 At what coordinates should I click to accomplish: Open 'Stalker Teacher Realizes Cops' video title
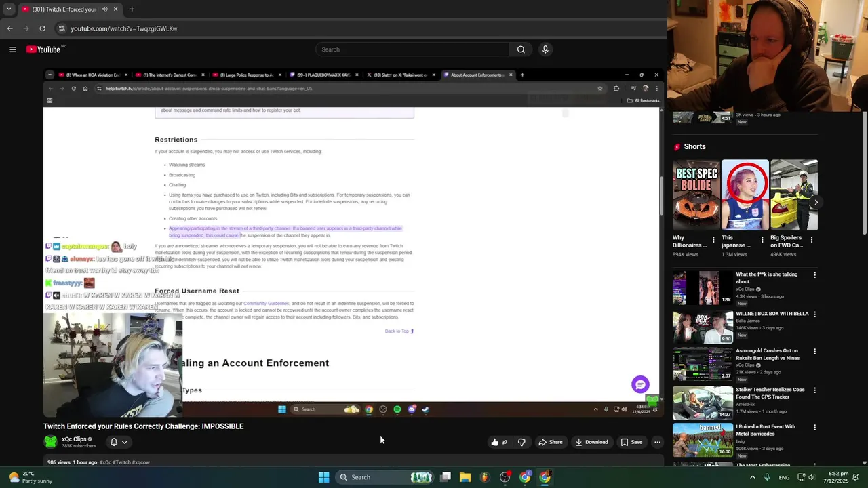coord(770,393)
